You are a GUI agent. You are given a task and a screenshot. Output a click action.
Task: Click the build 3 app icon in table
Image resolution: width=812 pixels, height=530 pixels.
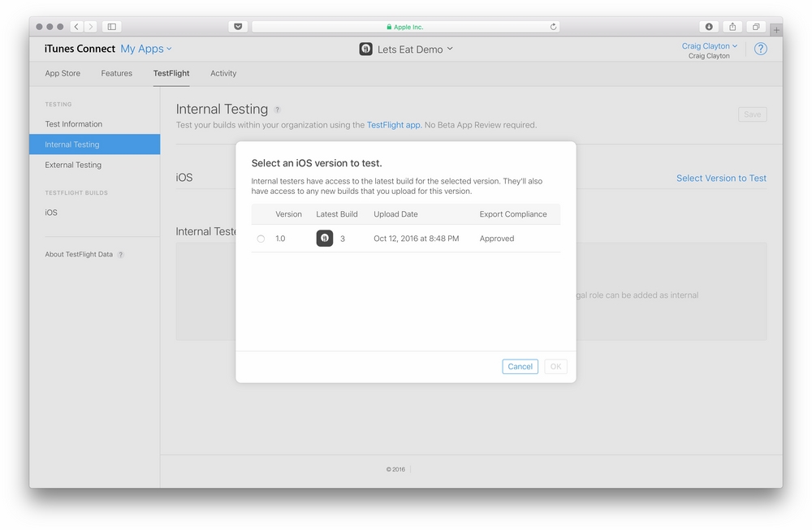pyautogui.click(x=325, y=238)
